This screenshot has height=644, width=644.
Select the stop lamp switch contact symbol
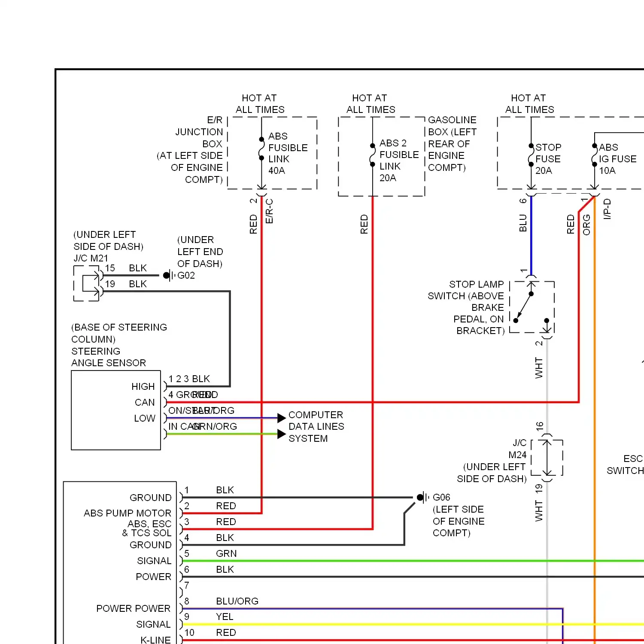[x=532, y=307]
